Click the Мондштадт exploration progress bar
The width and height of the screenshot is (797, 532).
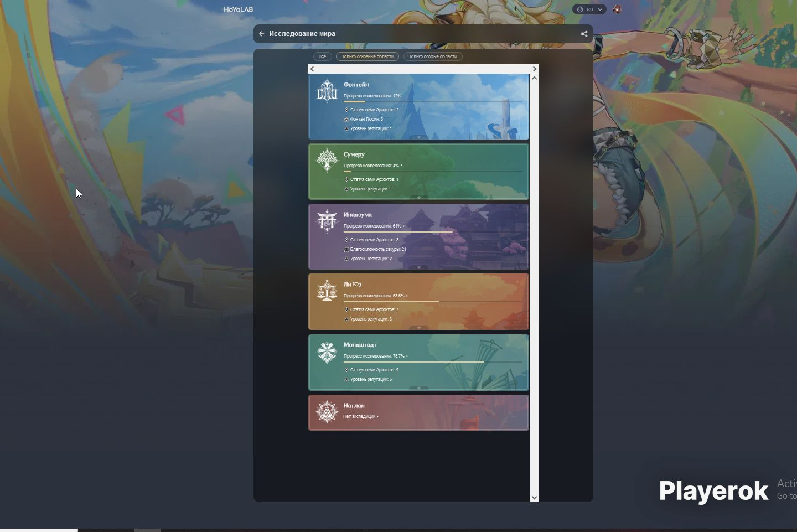(x=433, y=362)
